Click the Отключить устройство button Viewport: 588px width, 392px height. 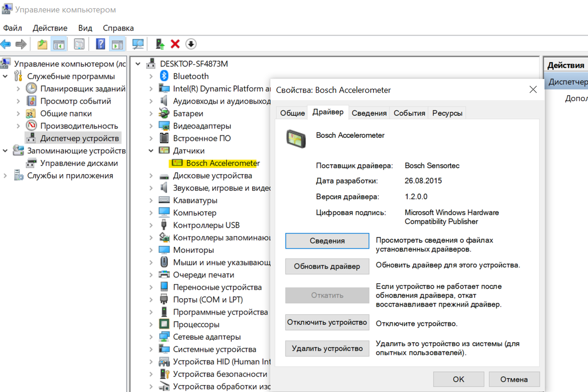pyautogui.click(x=327, y=322)
